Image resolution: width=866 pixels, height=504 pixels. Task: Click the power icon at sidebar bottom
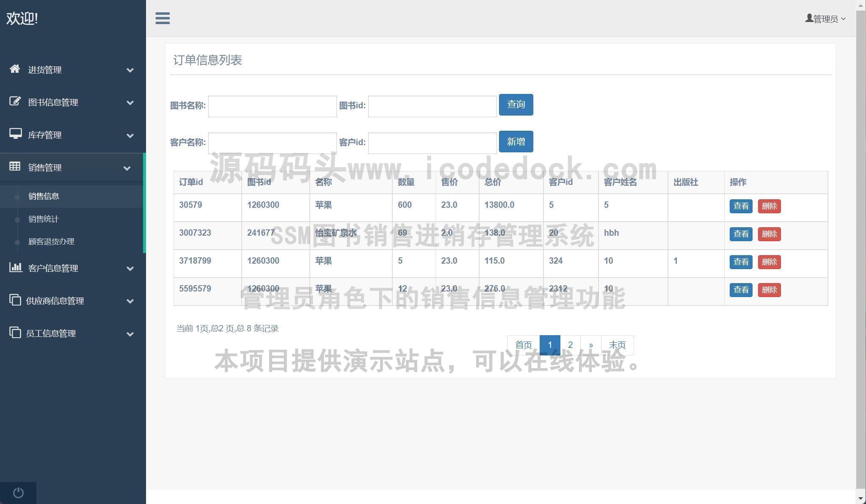(x=18, y=493)
